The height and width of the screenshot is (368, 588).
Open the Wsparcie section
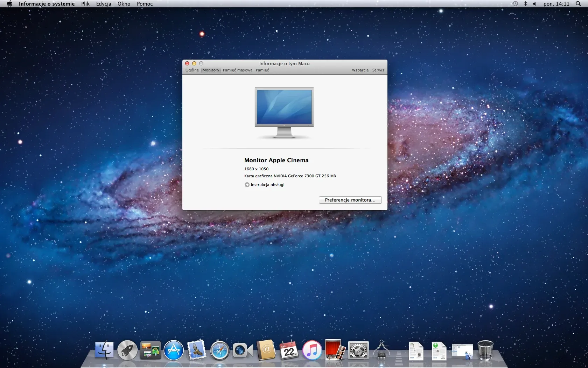click(360, 70)
